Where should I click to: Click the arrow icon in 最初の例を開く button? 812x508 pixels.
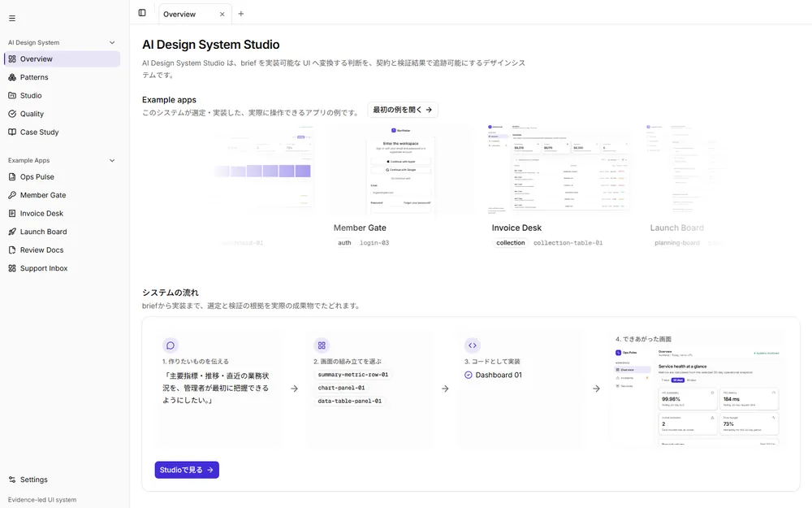429,110
